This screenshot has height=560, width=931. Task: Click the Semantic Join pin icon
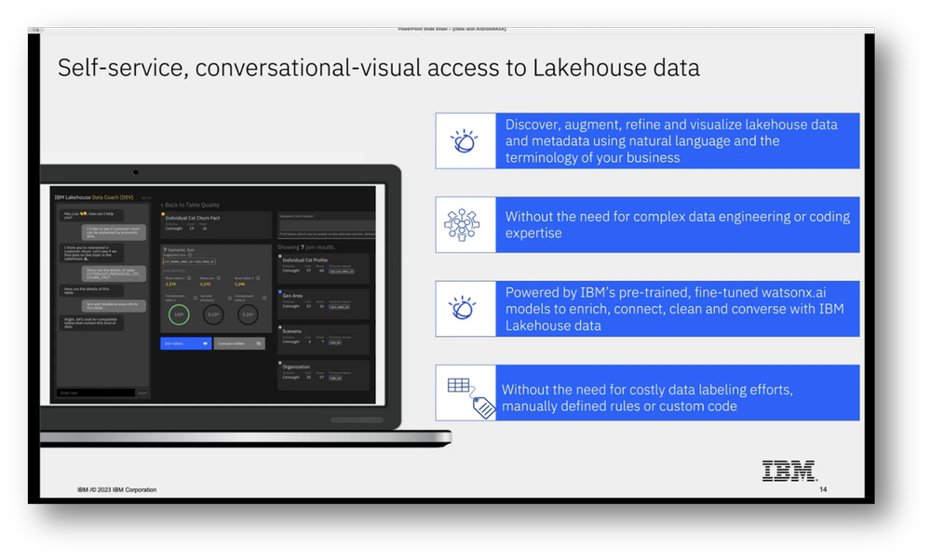[x=165, y=249]
